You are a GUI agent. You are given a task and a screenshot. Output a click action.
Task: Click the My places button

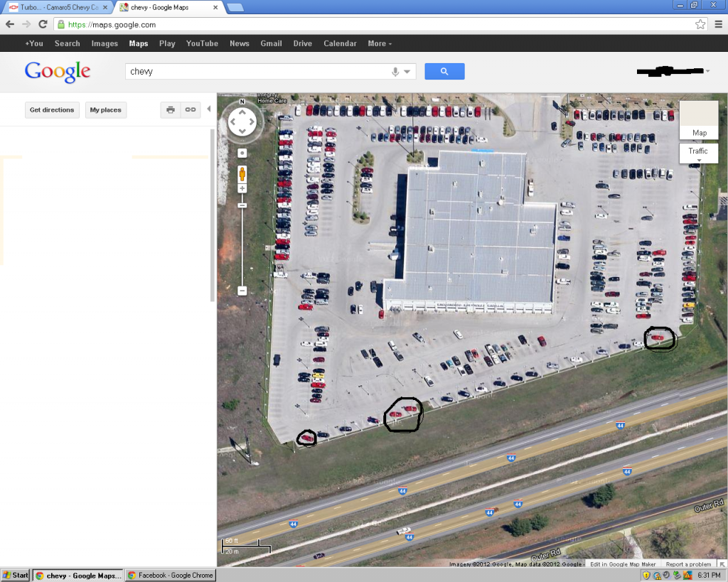[x=105, y=110]
